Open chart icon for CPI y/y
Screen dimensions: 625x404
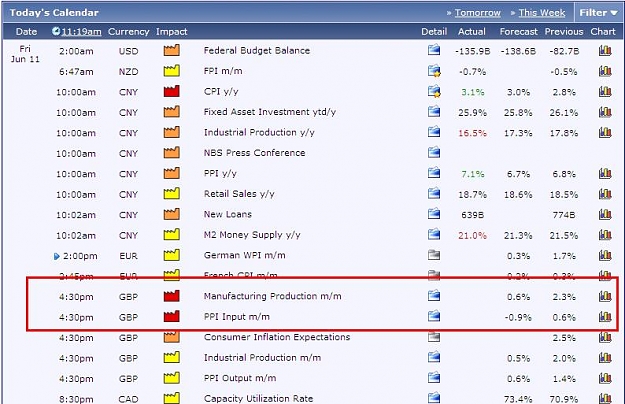pos(605,91)
